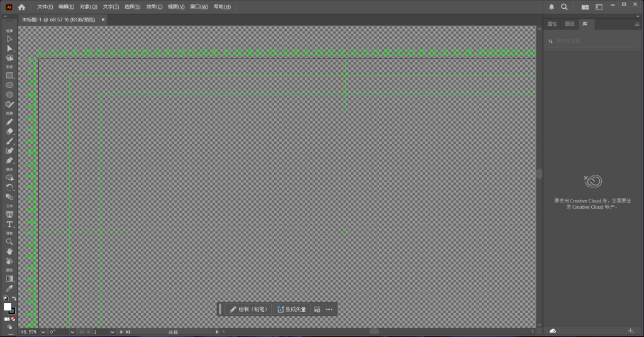This screenshot has height=337, width=644.
Task: Open more options on contextual task bar
Action: [x=329, y=309]
